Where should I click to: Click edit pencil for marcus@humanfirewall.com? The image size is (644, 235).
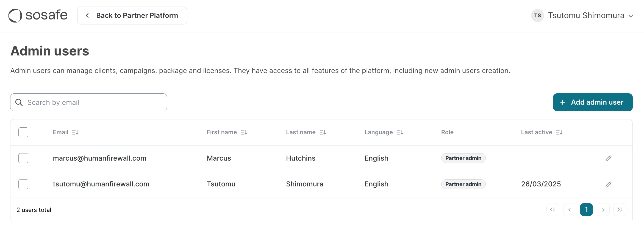tap(608, 158)
